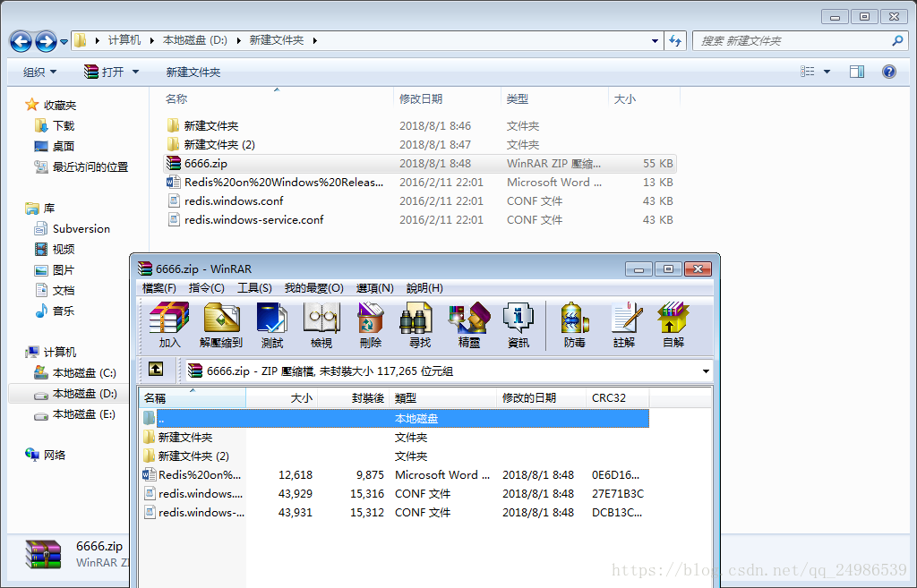Open 最近访问的位置 in sidebar

[x=81, y=166]
